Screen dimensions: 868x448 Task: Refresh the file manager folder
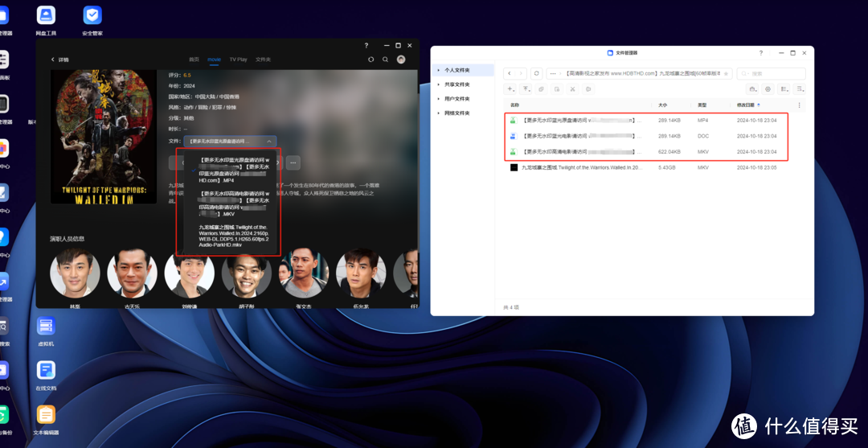click(536, 74)
